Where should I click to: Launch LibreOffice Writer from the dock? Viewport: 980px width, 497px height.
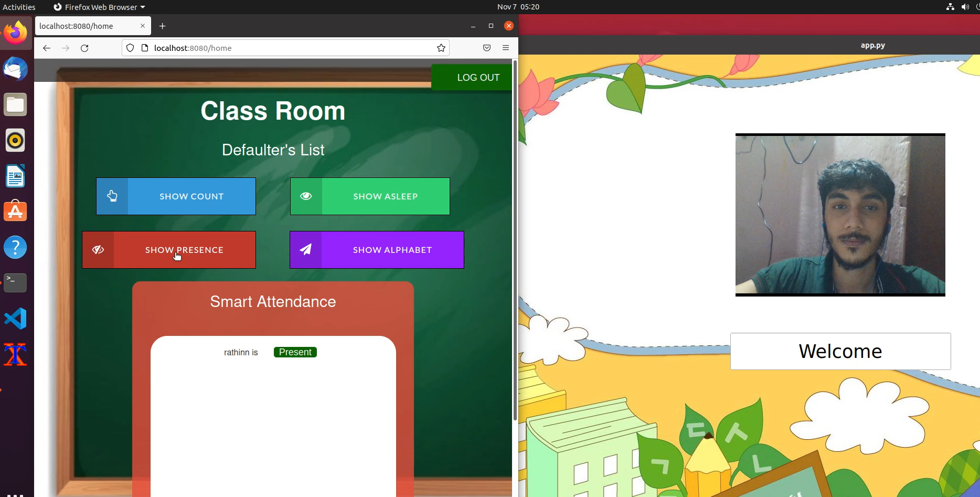[x=15, y=176]
